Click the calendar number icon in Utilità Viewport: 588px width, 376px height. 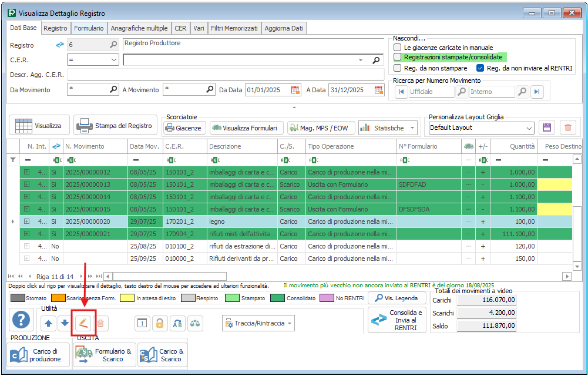(x=142, y=323)
